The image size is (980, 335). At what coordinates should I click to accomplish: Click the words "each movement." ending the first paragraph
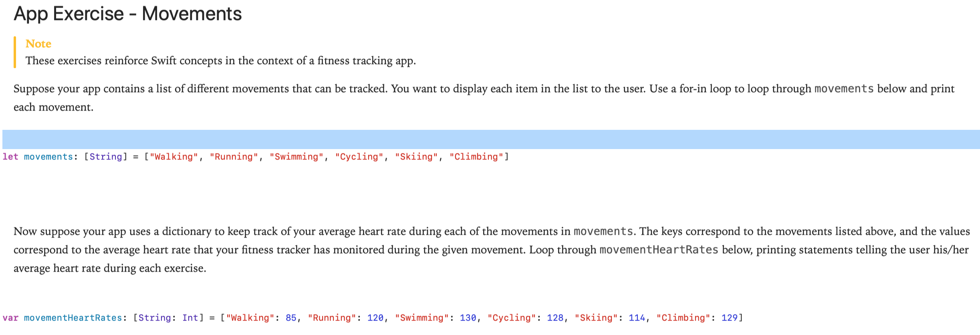click(x=53, y=107)
